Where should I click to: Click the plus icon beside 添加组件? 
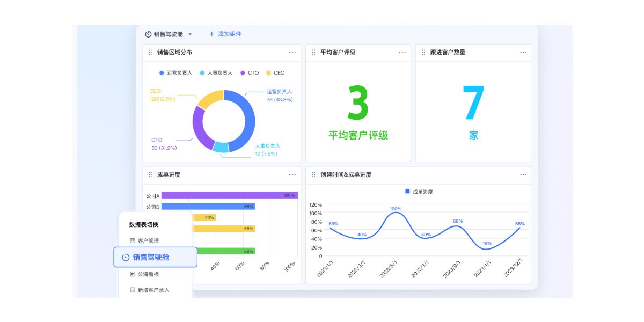point(211,34)
